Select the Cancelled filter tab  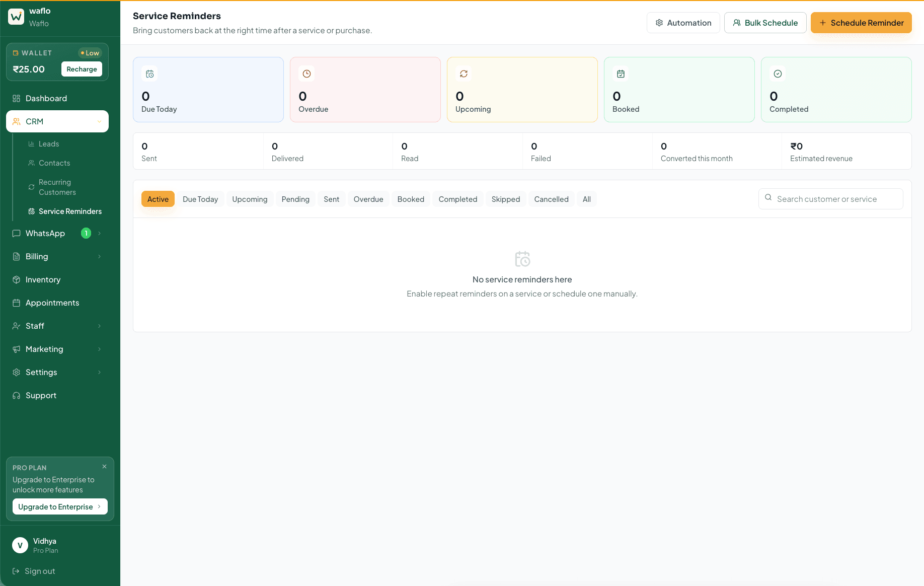pos(551,199)
